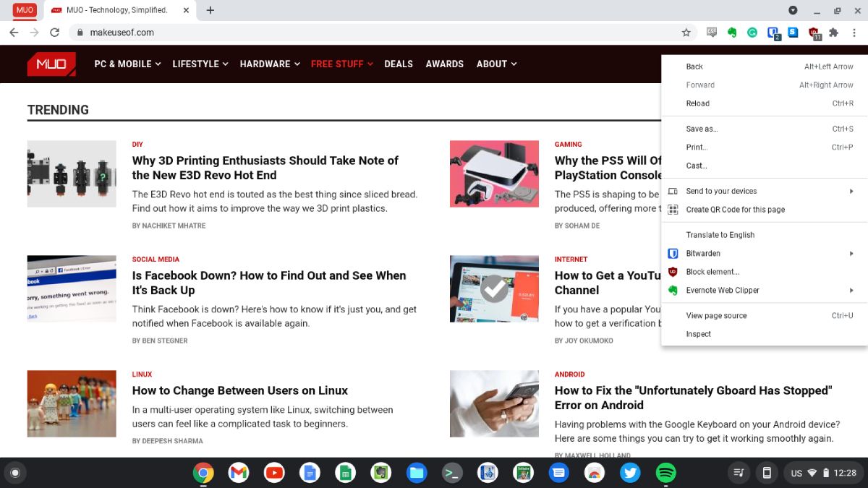Open author Ben Stegner's byline link
Screen dimensions: 868x488
pyautogui.click(x=160, y=341)
